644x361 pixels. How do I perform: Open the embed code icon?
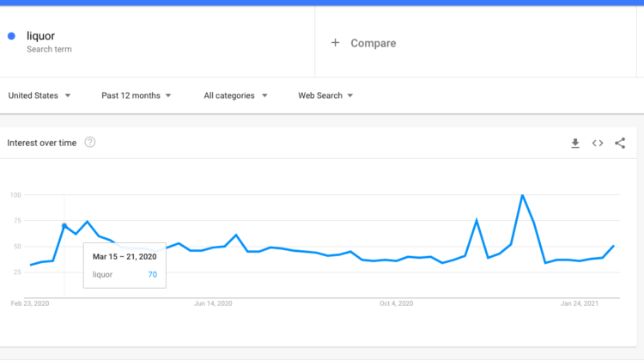tap(598, 144)
